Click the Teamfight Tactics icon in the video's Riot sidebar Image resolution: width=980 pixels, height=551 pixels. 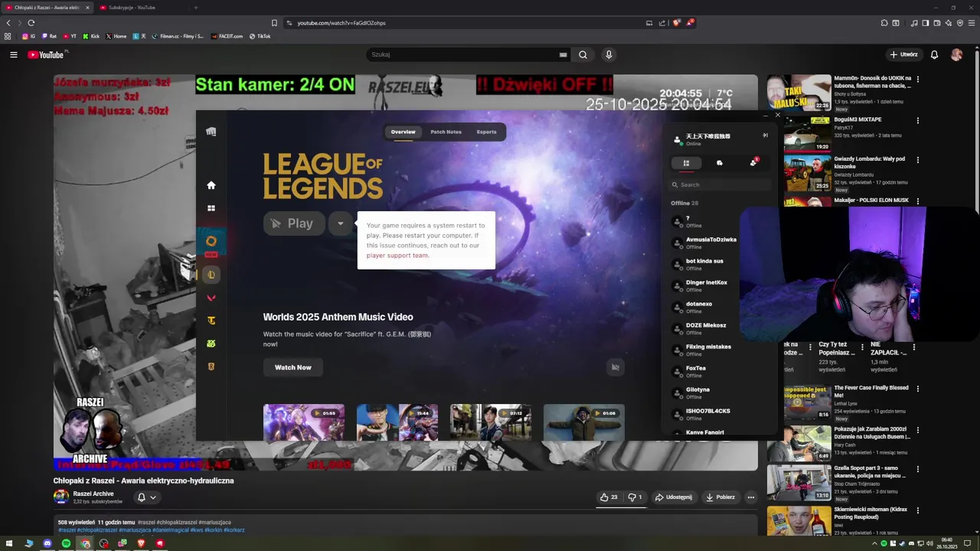[x=211, y=321]
